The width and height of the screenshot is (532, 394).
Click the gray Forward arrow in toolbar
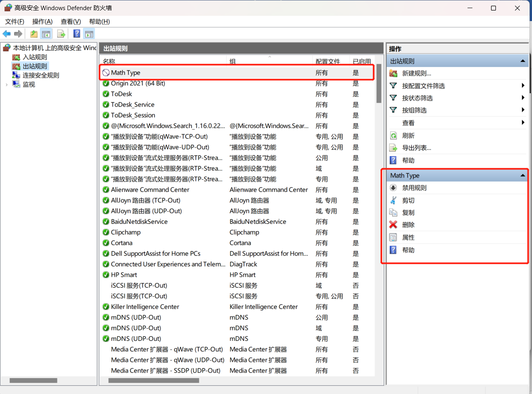pyautogui.click(x=18, y=34)
